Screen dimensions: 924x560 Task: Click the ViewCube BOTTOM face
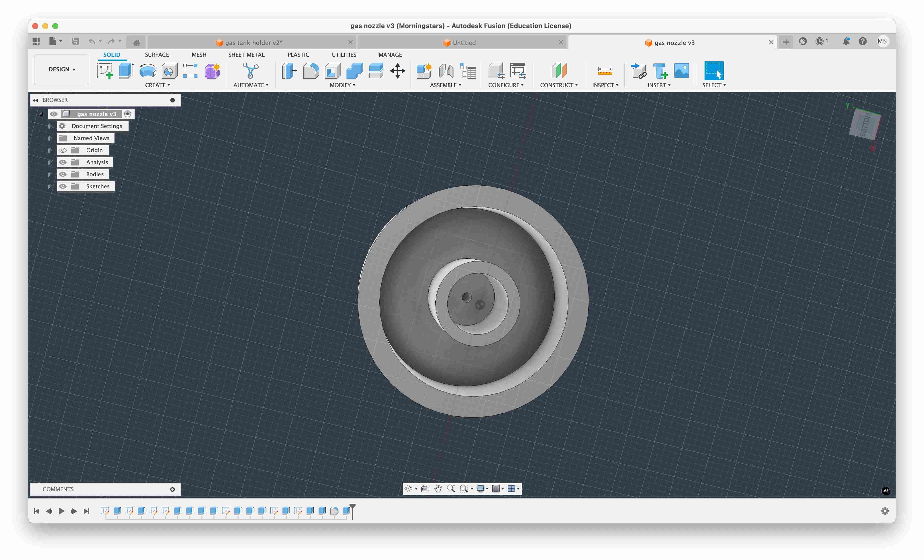[x=865, y=125]
